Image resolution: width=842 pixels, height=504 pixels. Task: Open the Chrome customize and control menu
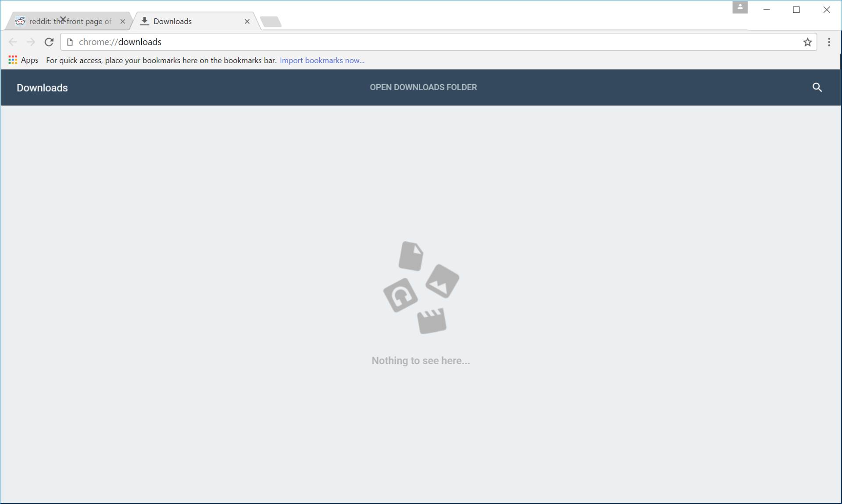tap(829, 42)
